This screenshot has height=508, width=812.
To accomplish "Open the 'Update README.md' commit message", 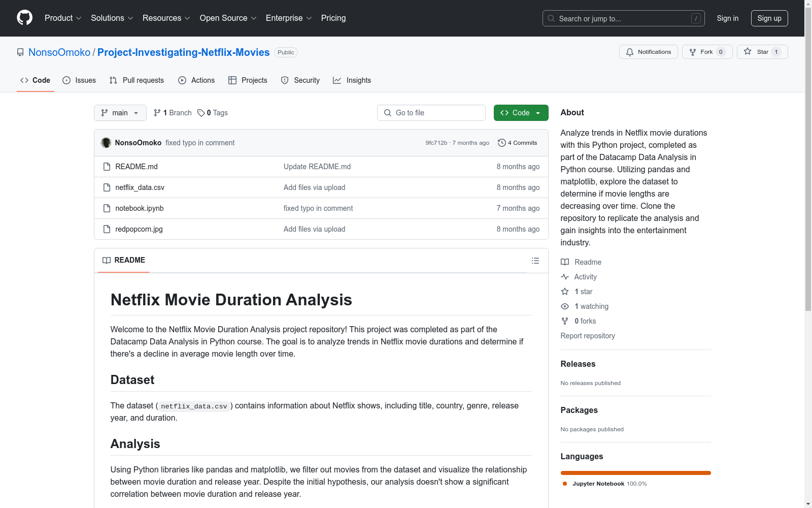I will coord(317,167).
